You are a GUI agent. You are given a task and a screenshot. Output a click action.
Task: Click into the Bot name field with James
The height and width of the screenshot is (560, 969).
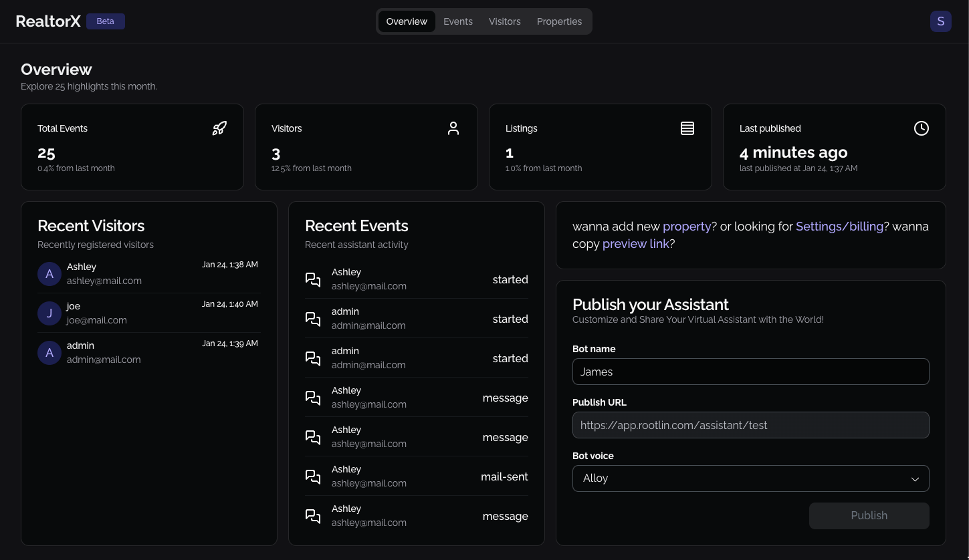[750, 372]
